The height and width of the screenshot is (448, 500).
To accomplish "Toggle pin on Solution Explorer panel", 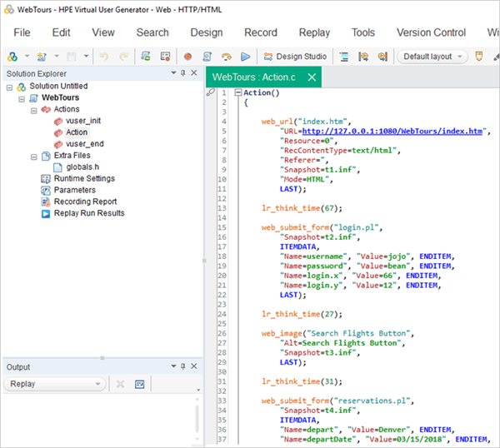I will [x=183, y=73].
